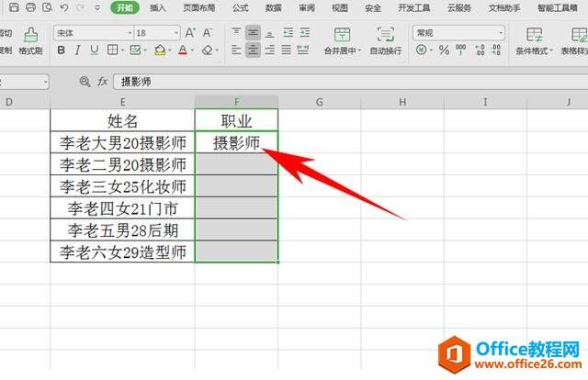Open the 云服务 tab
Viewport: 588px width, 380px height.
(x=459, y=7)
